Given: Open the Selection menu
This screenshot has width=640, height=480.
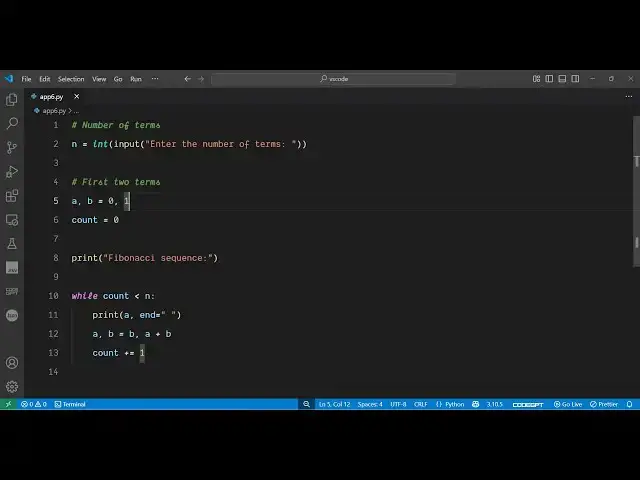Looking at the screenshot, I should pyautogui.click(x=71, y=79).
